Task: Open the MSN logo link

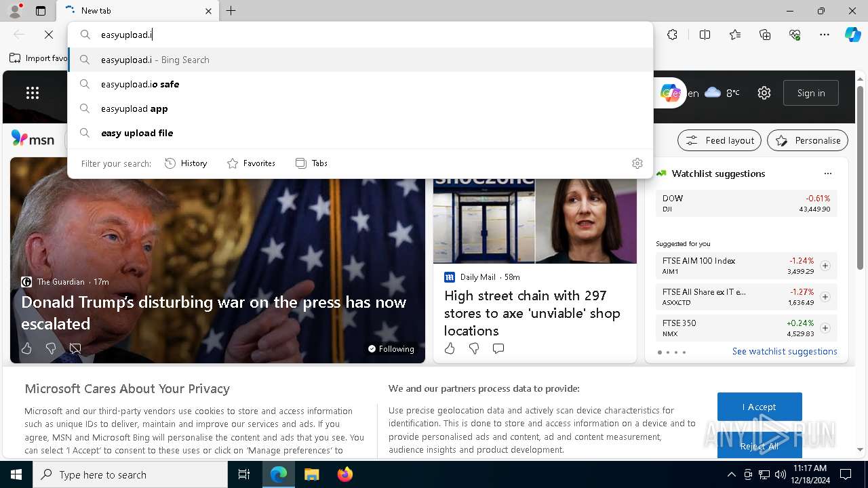Action: click(x=33, y=139)
